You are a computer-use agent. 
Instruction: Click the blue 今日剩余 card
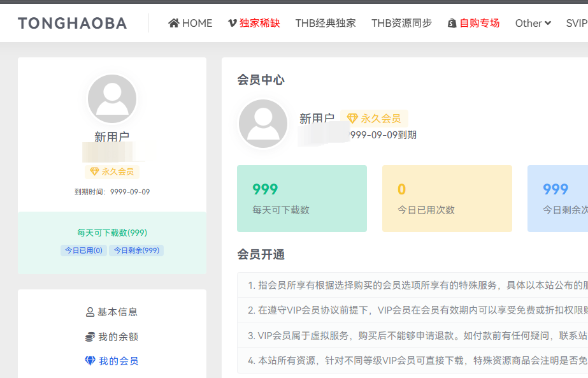pyautogui.click(x=557, y=199)
